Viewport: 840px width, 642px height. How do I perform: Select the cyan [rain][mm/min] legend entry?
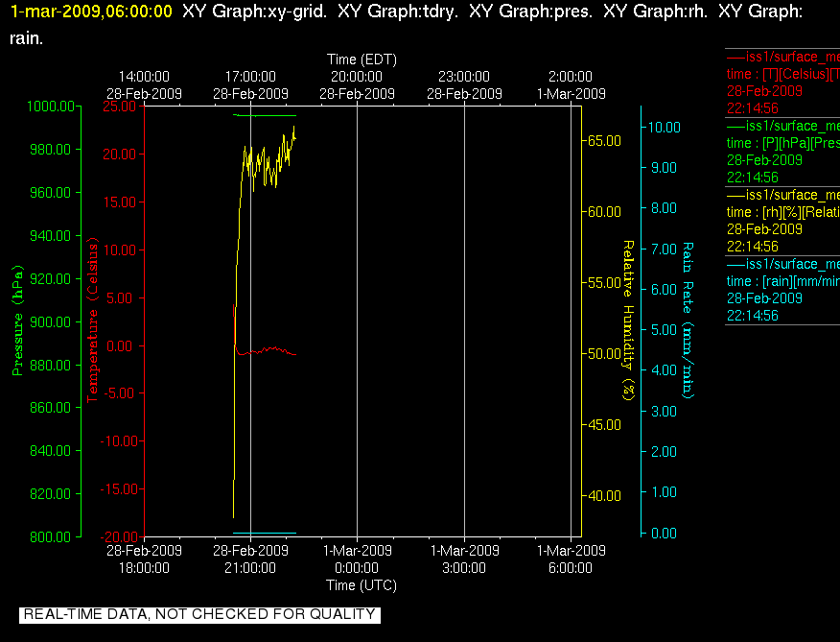pyautogui.click(x=782, y=290)
